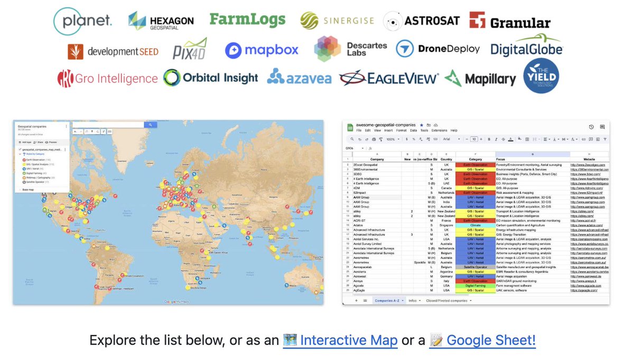
Task: Open the Data menu in sheet
Action: click(x=413, y=130)
